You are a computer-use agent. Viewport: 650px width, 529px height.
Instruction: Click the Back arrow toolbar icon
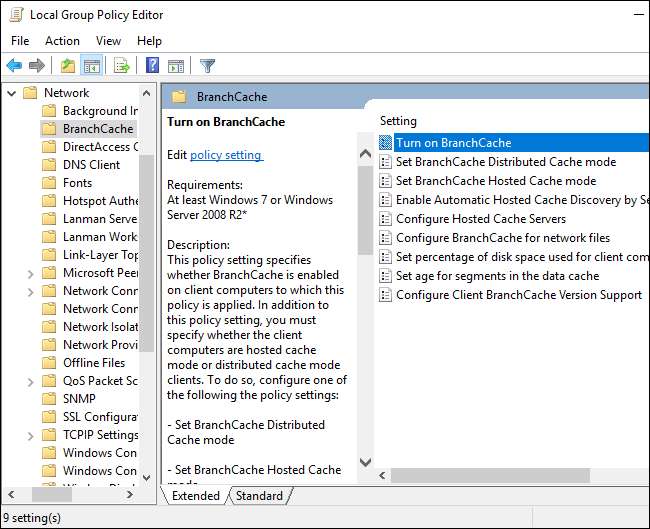[x=14, y=66]
